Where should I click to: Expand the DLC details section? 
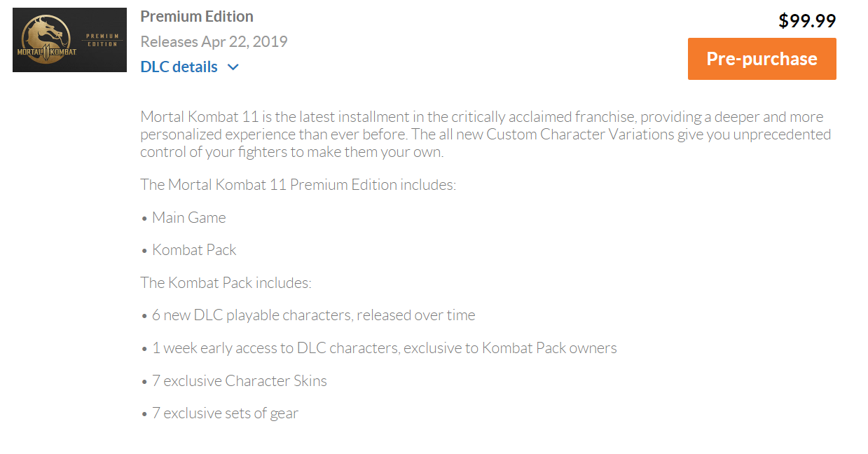(x=179, y=67)
